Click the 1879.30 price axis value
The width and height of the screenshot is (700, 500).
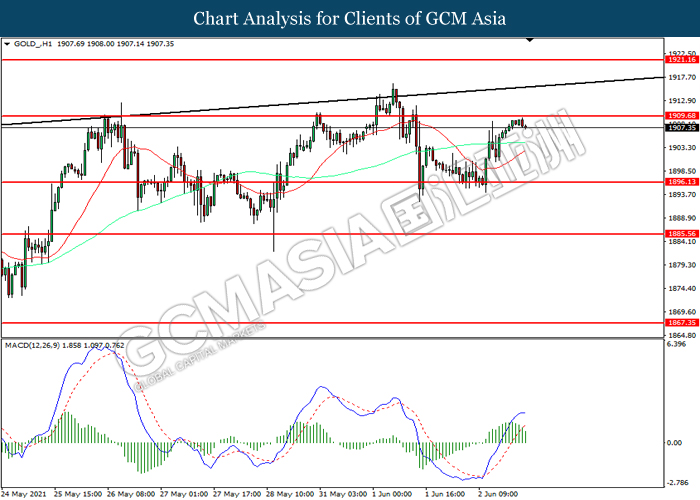tap(682, 265)
